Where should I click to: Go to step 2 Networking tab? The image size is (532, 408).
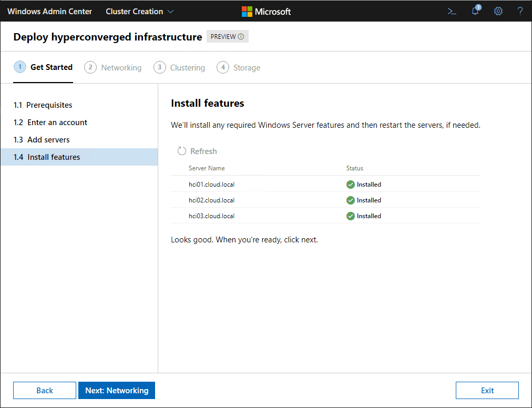(x=113, y=68)
